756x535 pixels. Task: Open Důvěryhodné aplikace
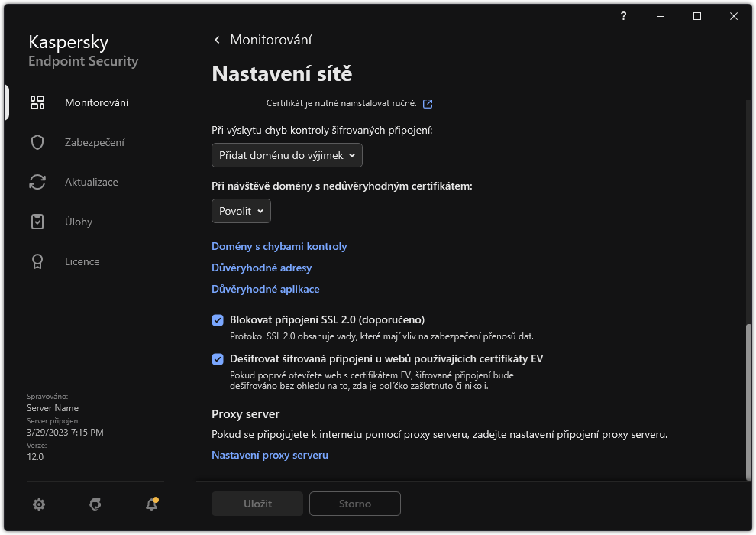[x=266, y=289]
